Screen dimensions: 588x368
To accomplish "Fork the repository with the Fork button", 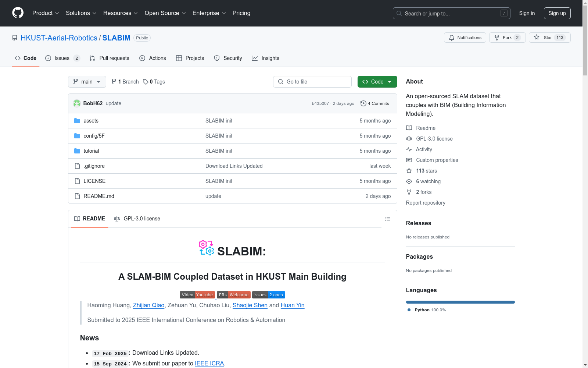I will (508, 38).
